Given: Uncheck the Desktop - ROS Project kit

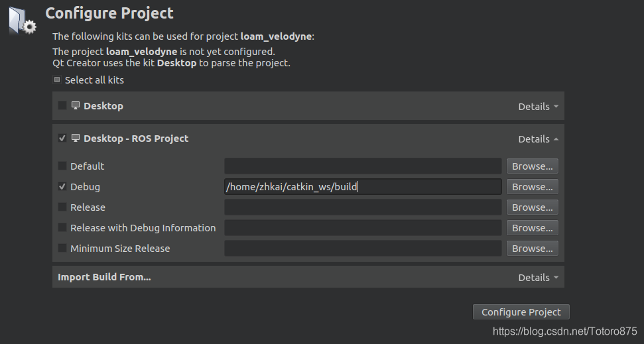Looking at the screenshot, I should point(62,138).
